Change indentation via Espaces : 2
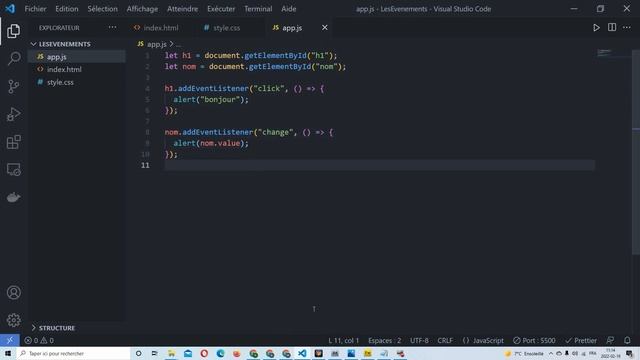This screenshot has width=640, height=360. [384, 340]
